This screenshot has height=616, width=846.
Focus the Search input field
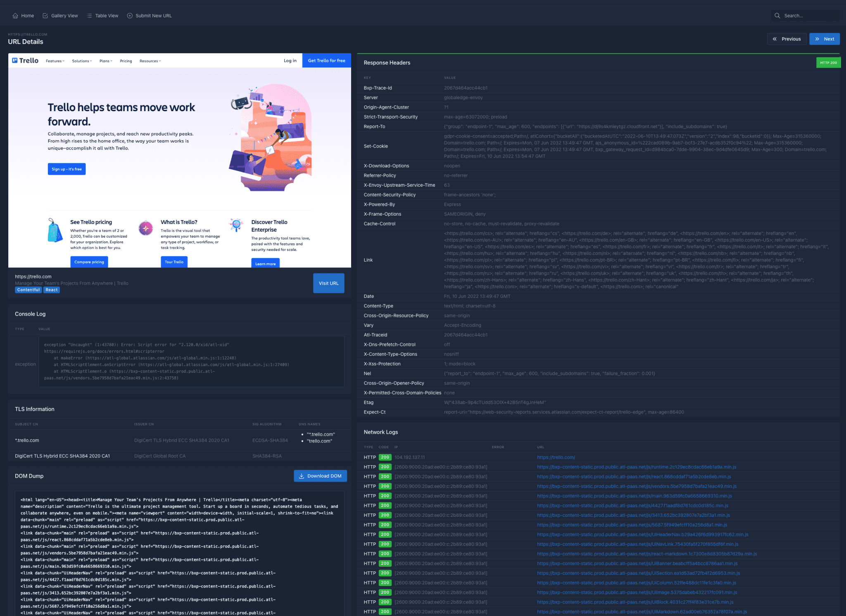[806, 16]
